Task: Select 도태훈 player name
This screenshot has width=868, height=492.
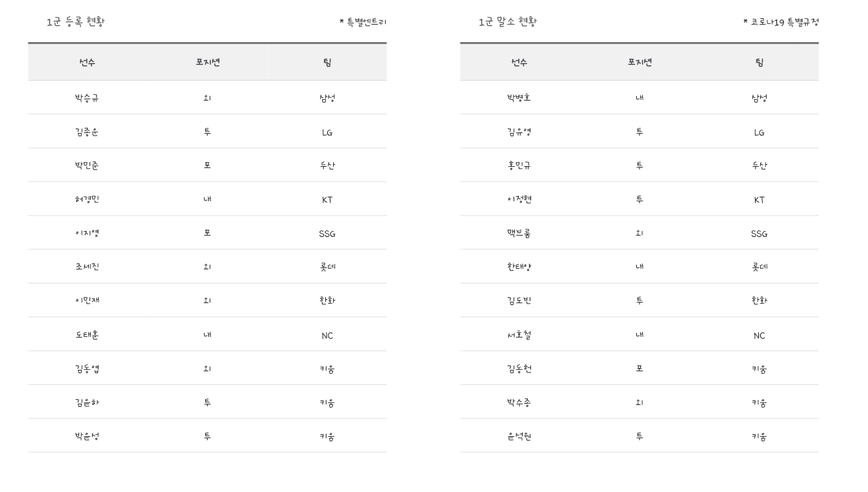Action: 87,335
